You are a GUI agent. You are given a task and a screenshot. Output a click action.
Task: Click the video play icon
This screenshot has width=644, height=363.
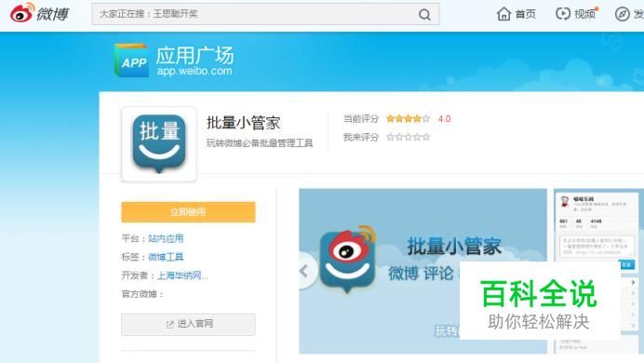pos(563,14)
